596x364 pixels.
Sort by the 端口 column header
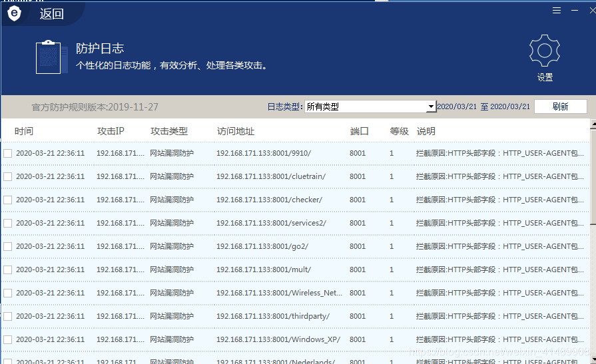pos(359,132)
